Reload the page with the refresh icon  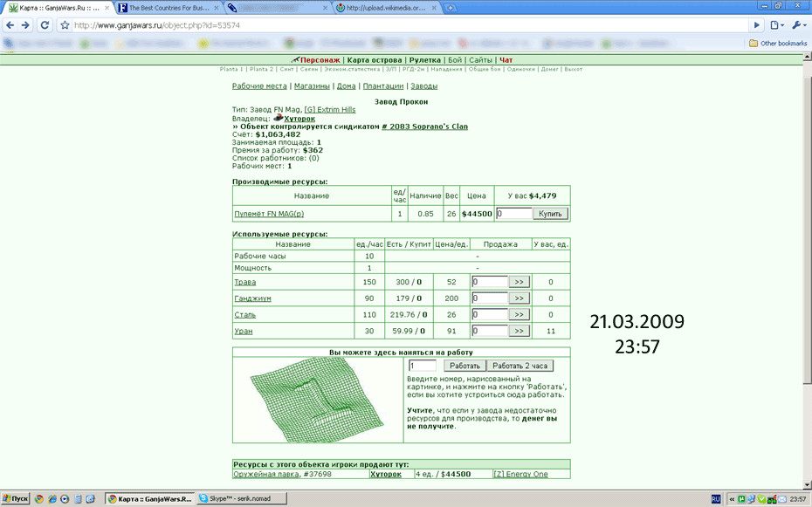pos(45,25)
